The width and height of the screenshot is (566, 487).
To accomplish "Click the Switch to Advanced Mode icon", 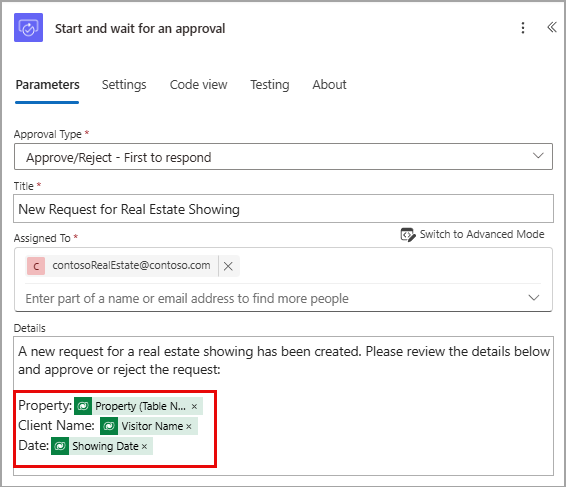I will 408,235.
